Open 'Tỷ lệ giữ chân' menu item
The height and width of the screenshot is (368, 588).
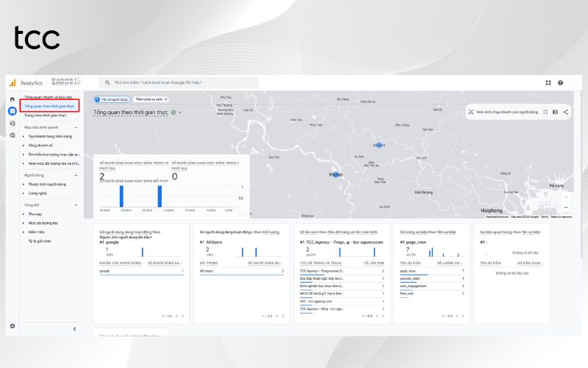pyautogui.click(x=40, y=241)
